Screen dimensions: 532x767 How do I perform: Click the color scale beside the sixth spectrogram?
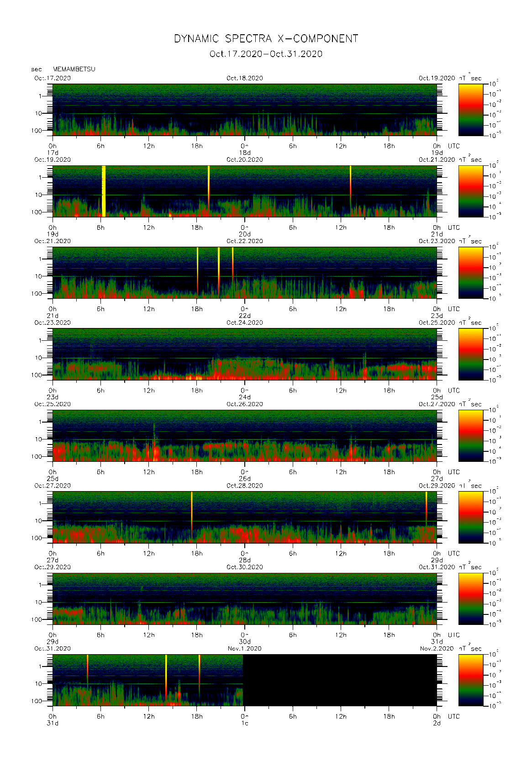[x=470, y=517]
